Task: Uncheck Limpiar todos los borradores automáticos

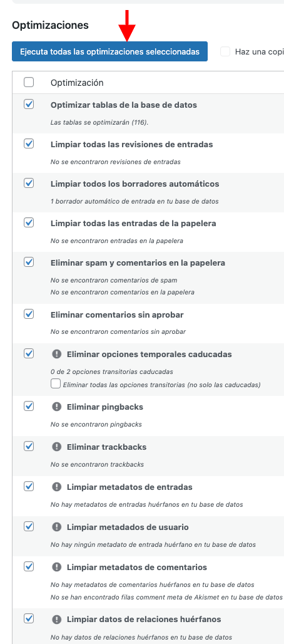Action: (29, 183)
